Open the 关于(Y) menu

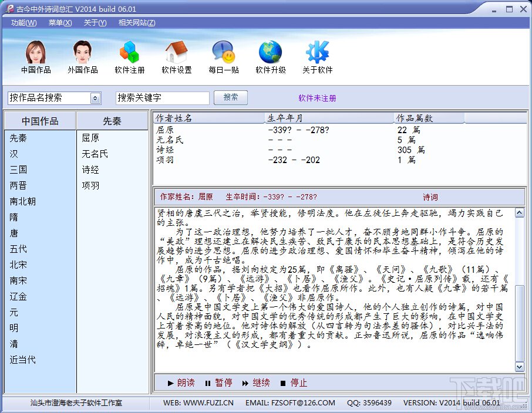[95, 23]
